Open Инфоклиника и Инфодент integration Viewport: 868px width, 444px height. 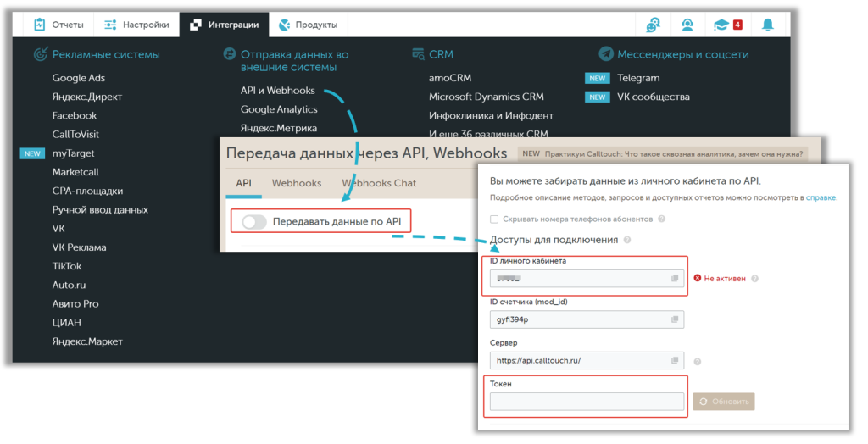point(491,116)
